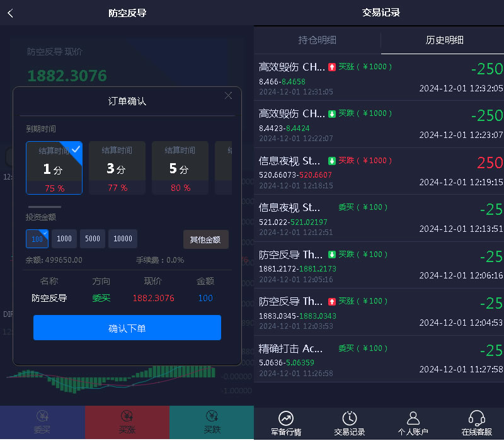Choose investment amount 100
Viewport: 504px width, 441px height.
[x=37, y=239]
